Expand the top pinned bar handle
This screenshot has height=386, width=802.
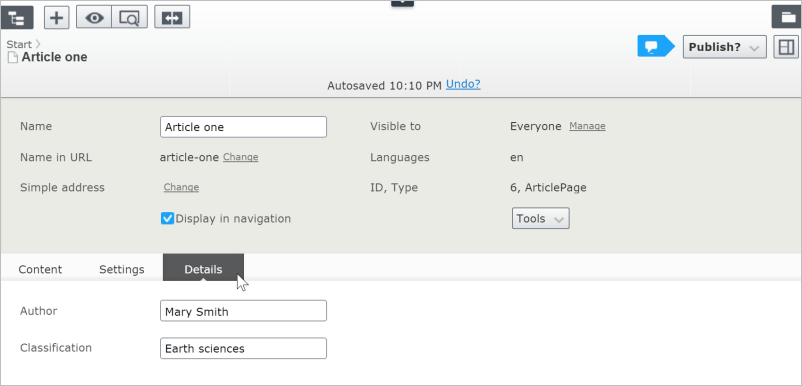[x=402, y=3]
